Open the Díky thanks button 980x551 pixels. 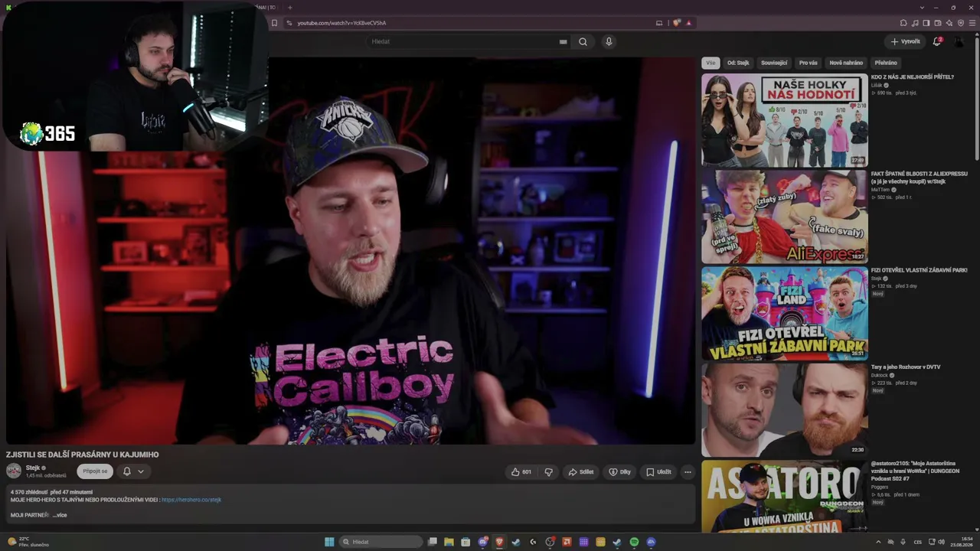(x=619, y=472)
